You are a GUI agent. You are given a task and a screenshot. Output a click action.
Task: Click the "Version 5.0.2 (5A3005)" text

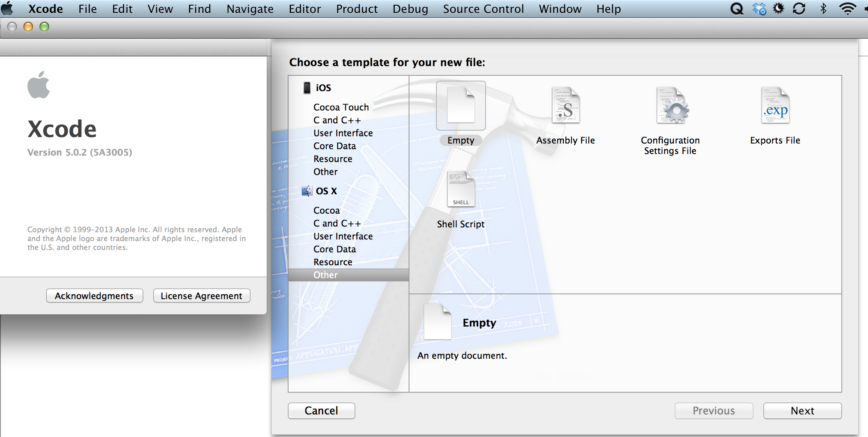pos(80,152)
